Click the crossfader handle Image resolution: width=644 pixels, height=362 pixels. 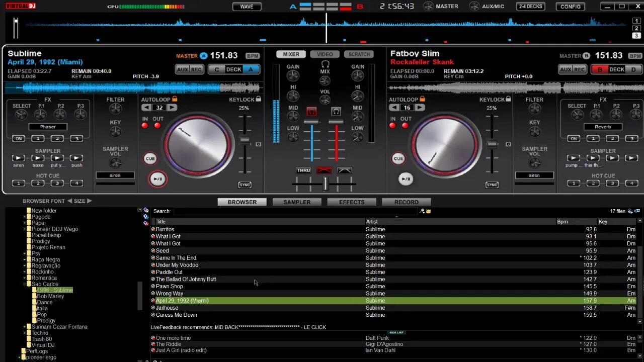(x=326, y=184)
